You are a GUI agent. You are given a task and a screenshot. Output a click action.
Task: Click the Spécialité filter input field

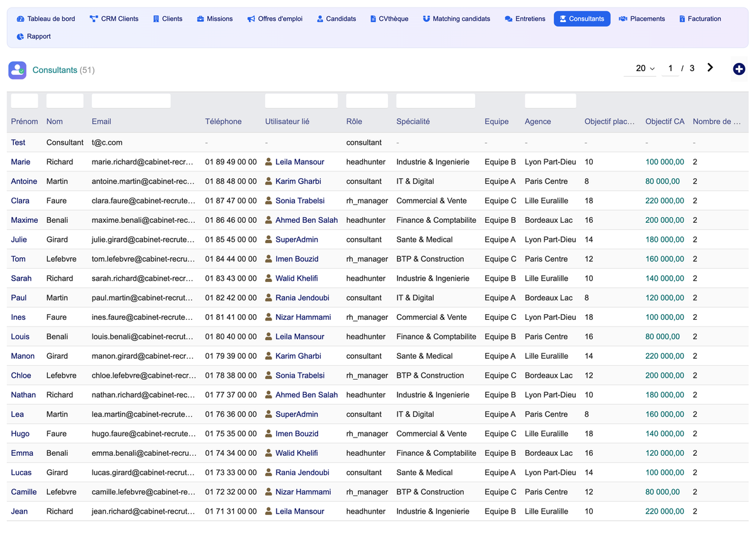coord(435,101)
